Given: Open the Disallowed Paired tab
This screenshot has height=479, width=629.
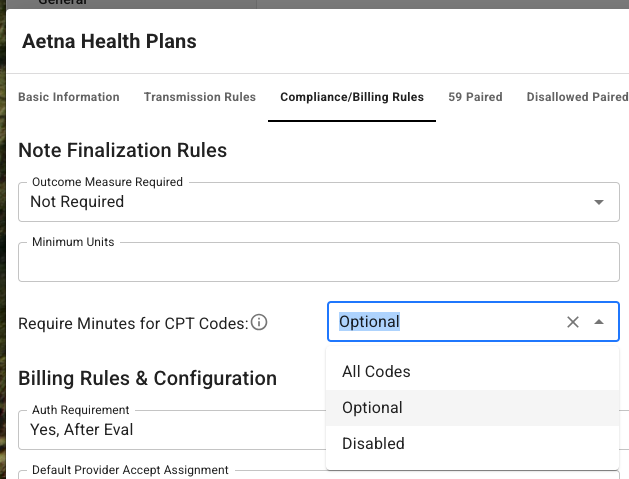Looking at the screenshot, I should click(577, 97).
